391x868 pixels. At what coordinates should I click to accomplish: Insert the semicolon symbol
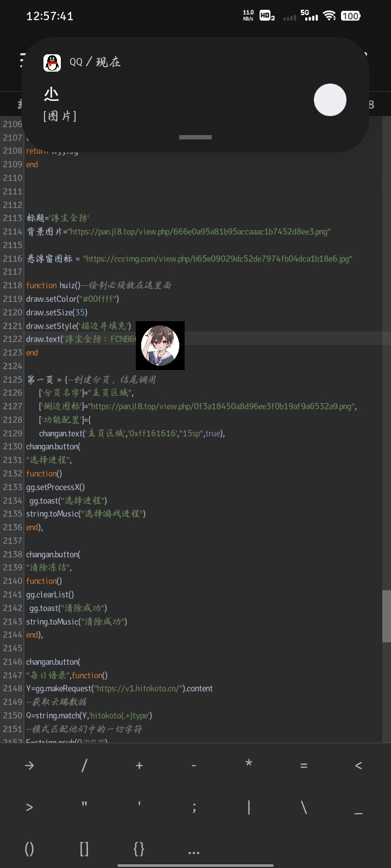[194, 807]
